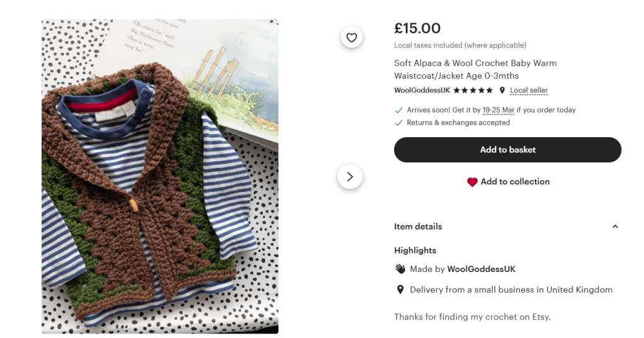Click the red heart beside Add to collection
Screen dimensions: 644x338
[472, 182]
